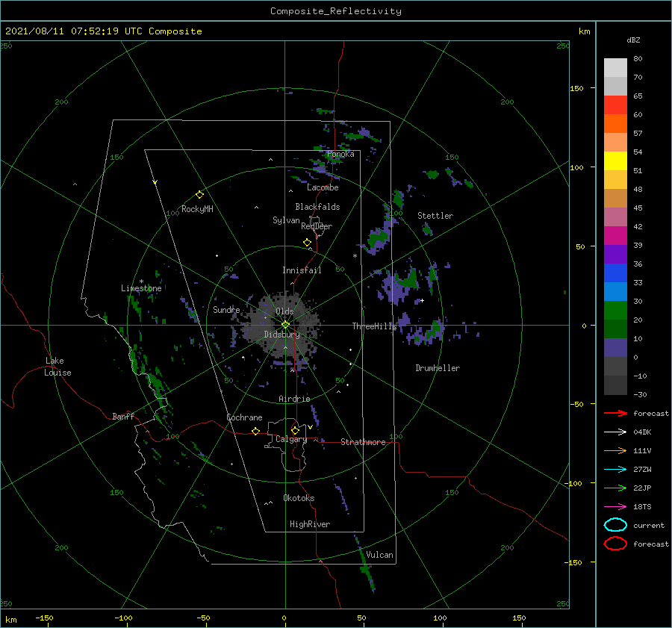Click the red forecast ellipse icon
The height and width of the screenshot is (628, 672).
coord(615,544)
